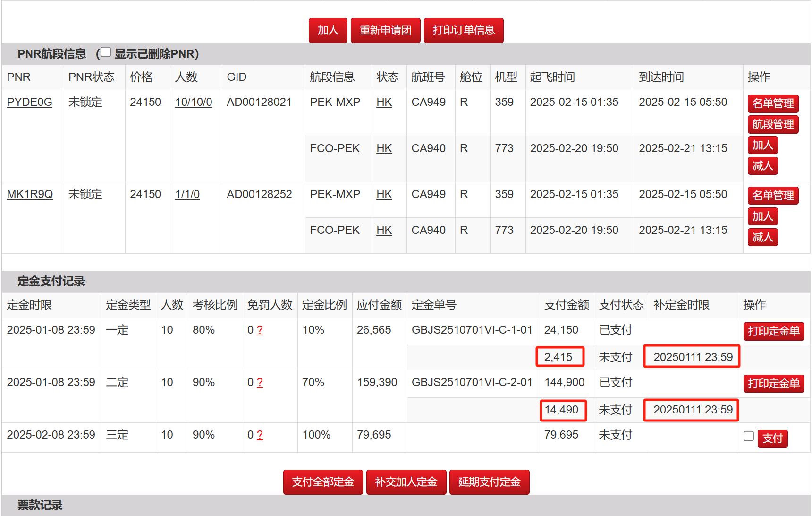
Task: Tick the checkbox beside 三定 支付 button
Action: (x=748, y=436)
